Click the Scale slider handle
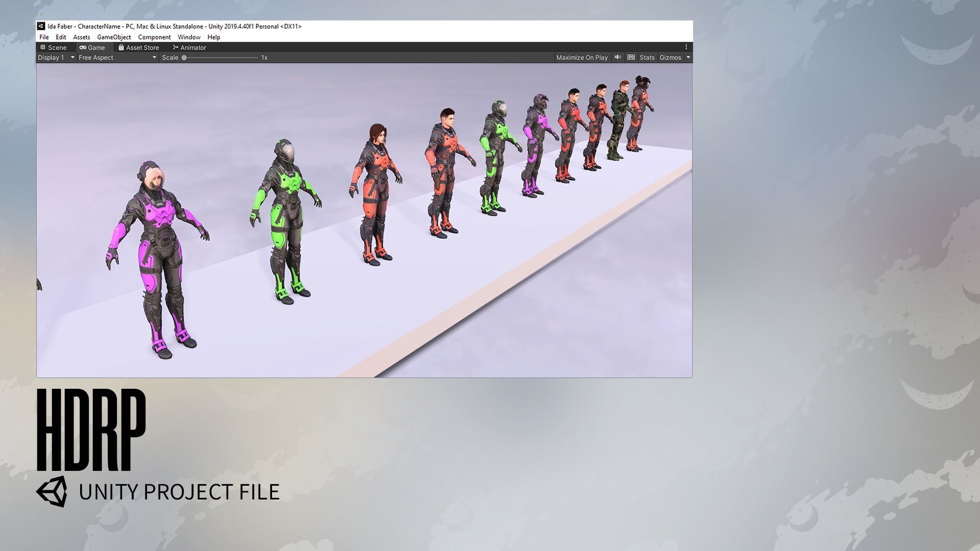The image size is (980, 551). coord(184,58)
